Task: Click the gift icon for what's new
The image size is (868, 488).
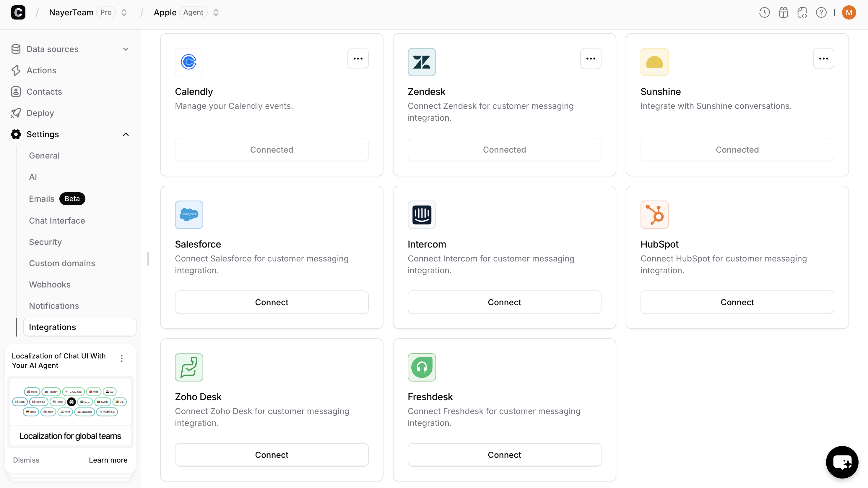Action: pyautogui.click(x=783, y=12)
